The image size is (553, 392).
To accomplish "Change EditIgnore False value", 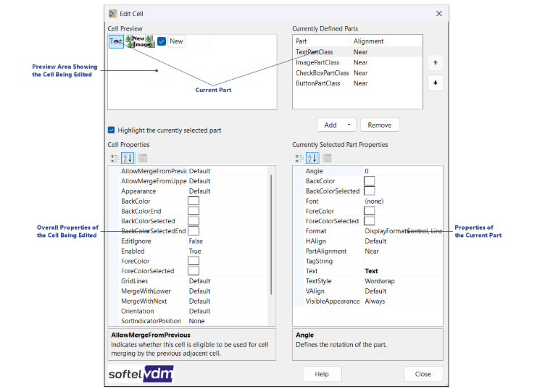I will (x=228, y=241).
